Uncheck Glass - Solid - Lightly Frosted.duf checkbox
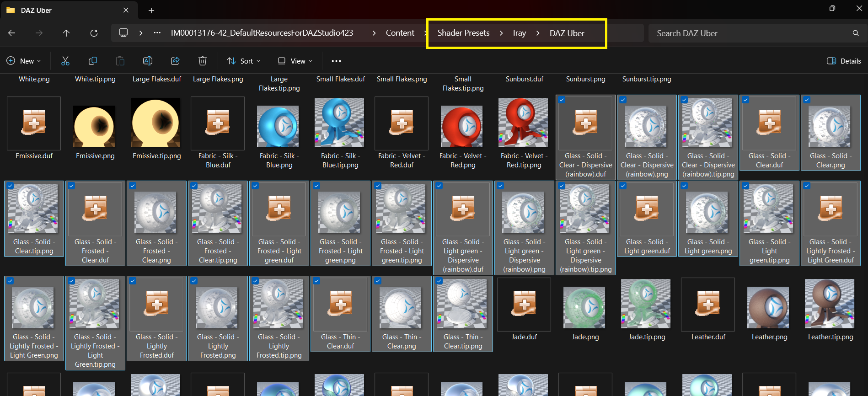Screen dimensions: 868x396 click(x=133, y=281)
